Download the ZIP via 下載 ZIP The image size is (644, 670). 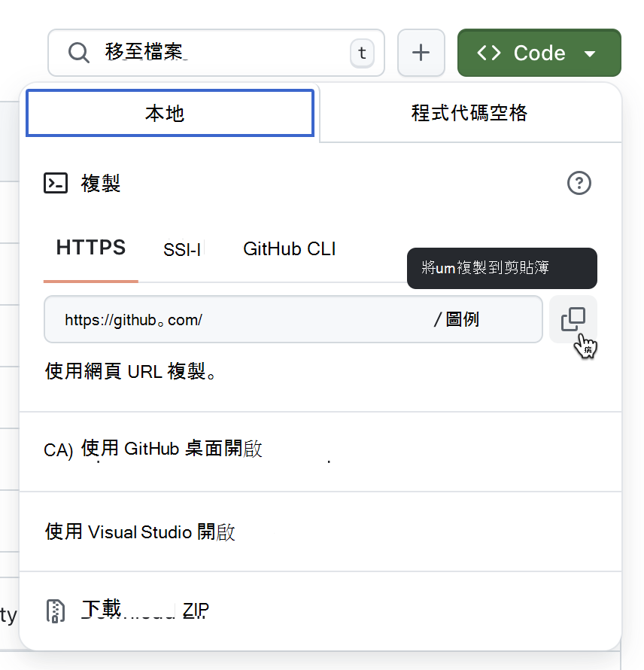(x=320, y=611)
